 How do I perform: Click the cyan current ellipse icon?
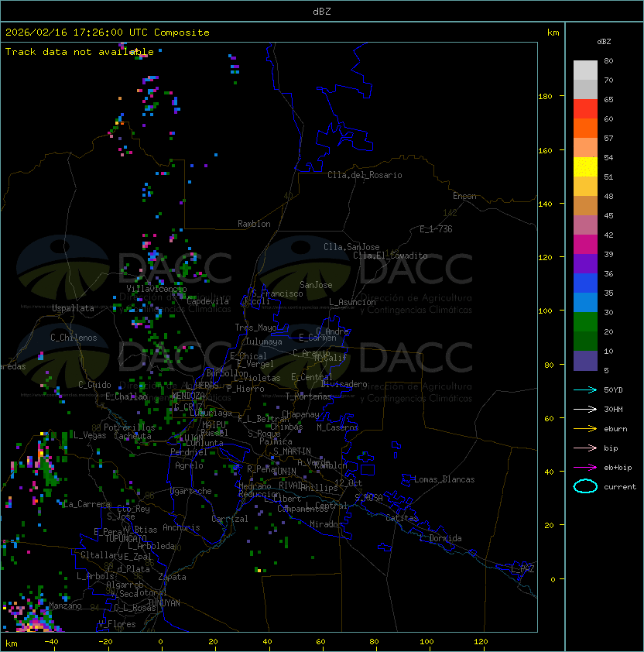(x=585, y=486)
